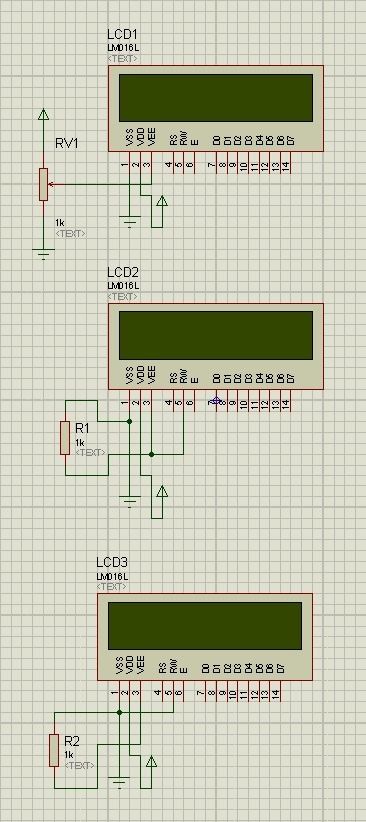
Task: Click the <TEXT> placeholder beside R2
Action: tap(80, 765)
